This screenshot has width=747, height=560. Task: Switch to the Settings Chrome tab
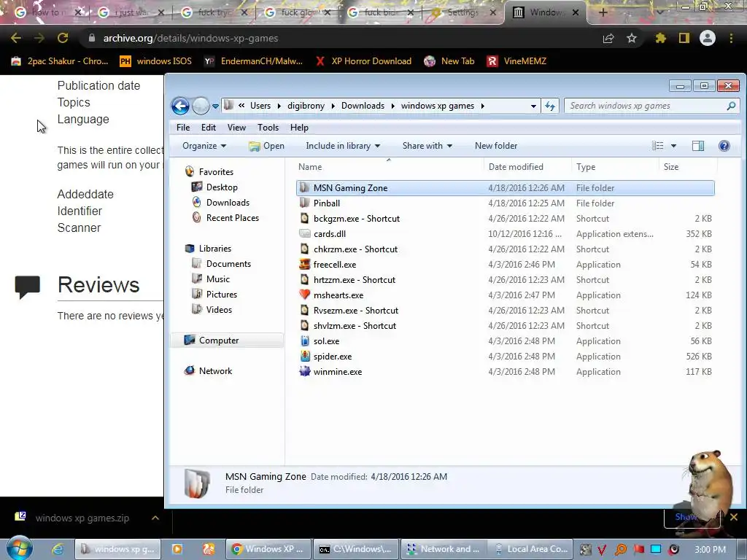[x=462, y=12]
